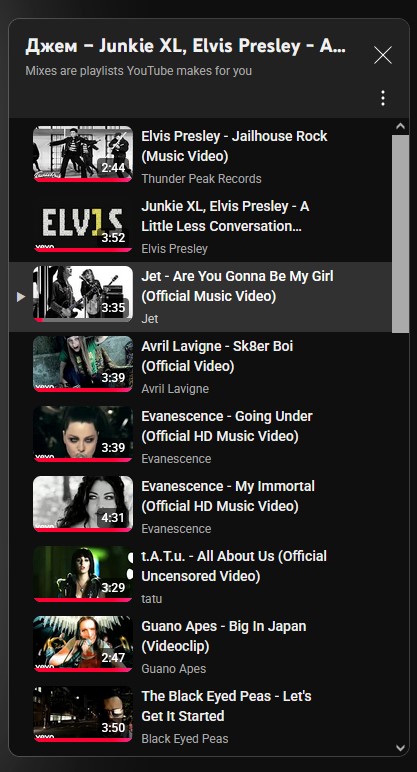Open Elvis Presley Jailhouse Rock thumbnail

pyautogui.click(x=83, y=154)
